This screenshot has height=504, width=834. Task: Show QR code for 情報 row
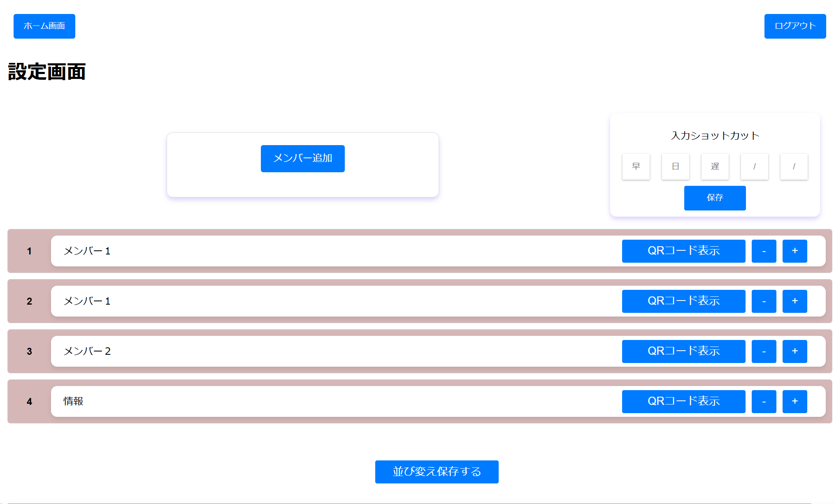(x=683, y=402)
